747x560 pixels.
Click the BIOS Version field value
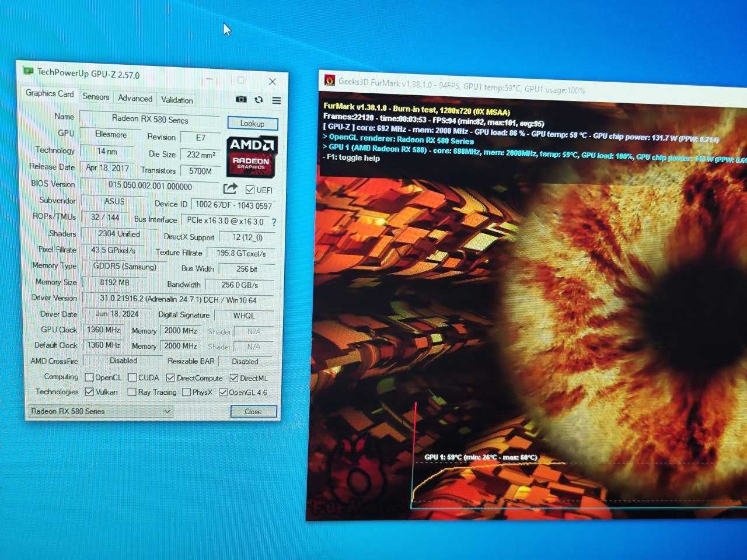click(x=150, y=186)
